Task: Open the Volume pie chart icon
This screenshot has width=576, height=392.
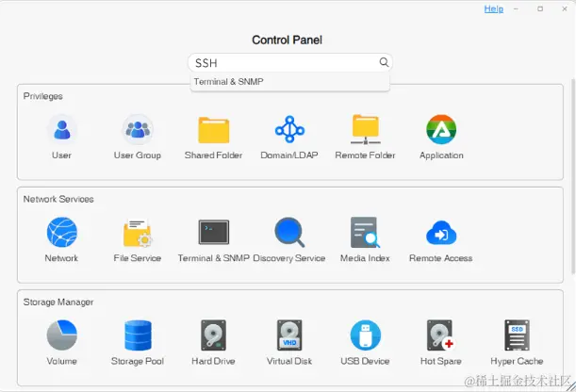Action: (x=61, y=335)
